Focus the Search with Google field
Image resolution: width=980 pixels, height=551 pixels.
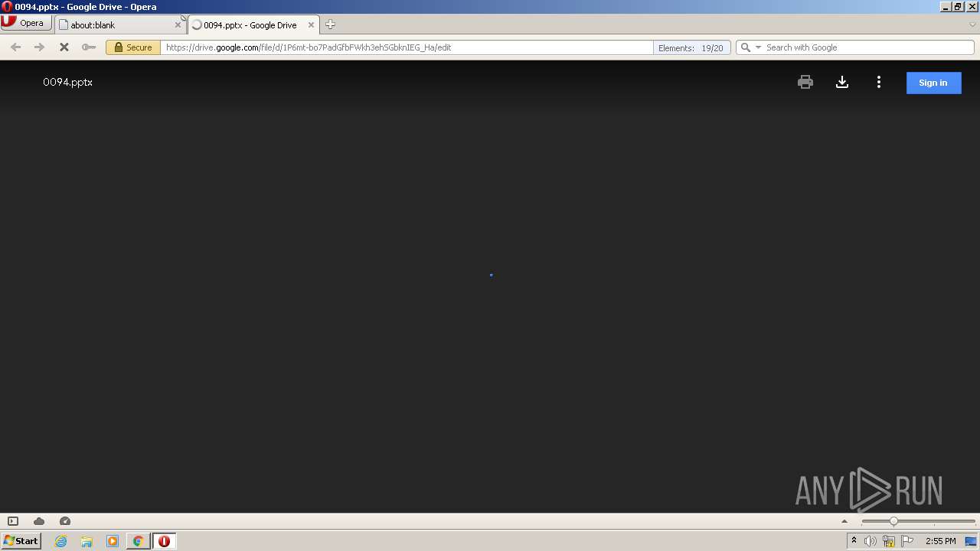[868, 47]
